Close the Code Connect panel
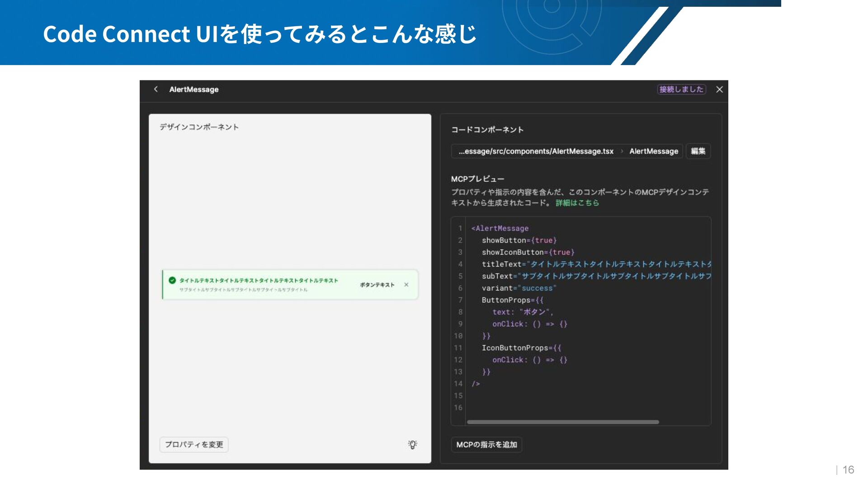Screen dimensions: 868x488 point(719,89)
